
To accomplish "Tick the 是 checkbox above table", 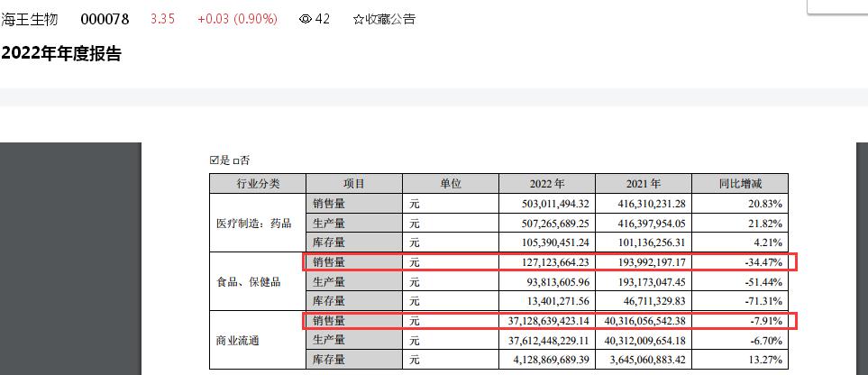I will [x=215, y=160].
